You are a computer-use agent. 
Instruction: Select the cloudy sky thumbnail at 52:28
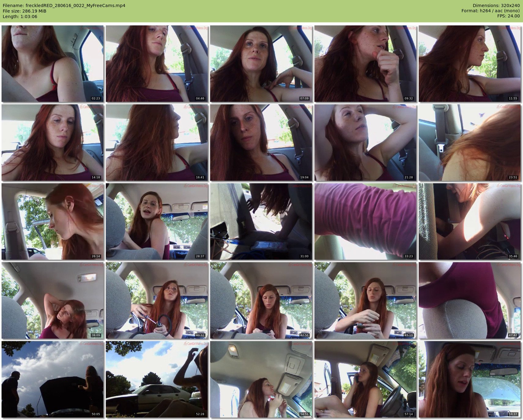tap(157, 379)
